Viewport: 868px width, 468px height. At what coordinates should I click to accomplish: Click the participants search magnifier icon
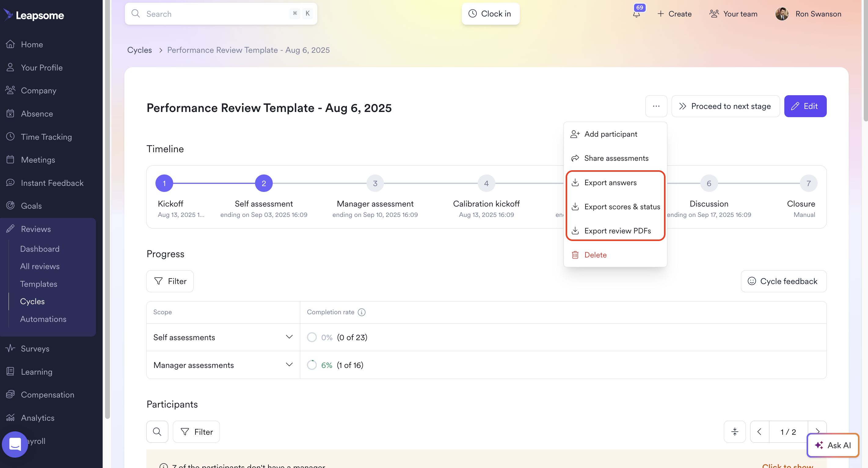(157, 432)
